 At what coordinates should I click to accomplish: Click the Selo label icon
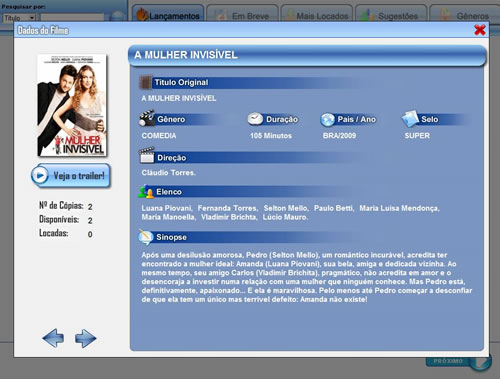410,118
